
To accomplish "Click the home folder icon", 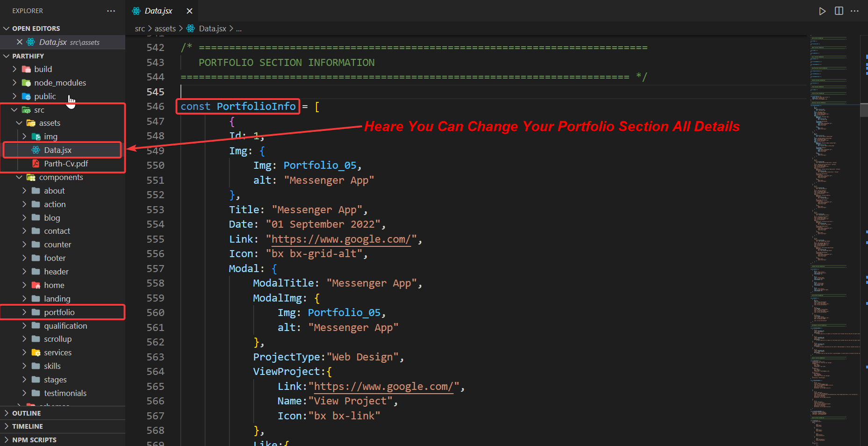I will [x=36, y=285].
